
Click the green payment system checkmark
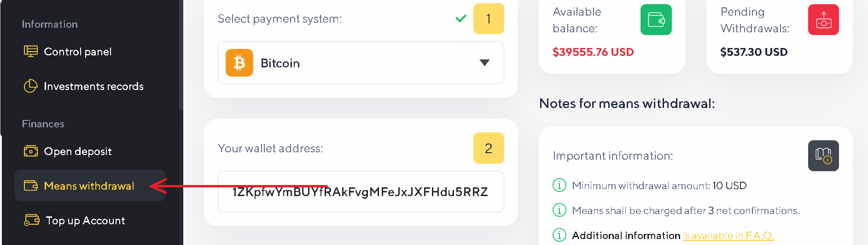(x=460, y=19)
